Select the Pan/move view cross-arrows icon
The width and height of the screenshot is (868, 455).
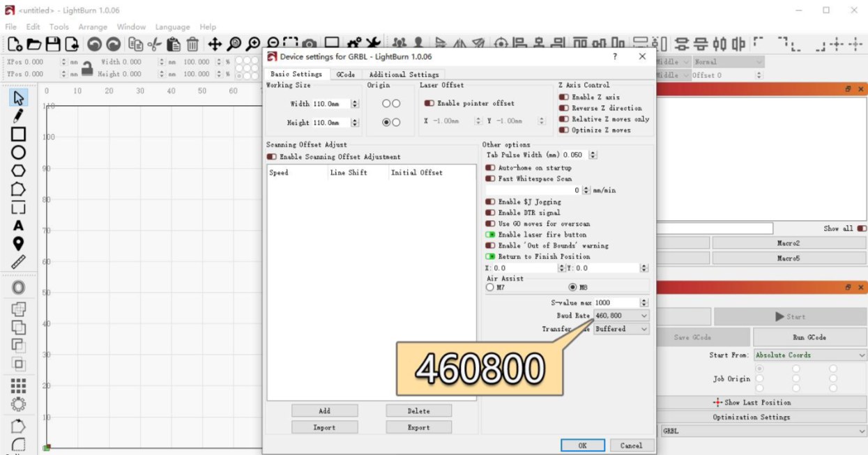tap(215, 45)
